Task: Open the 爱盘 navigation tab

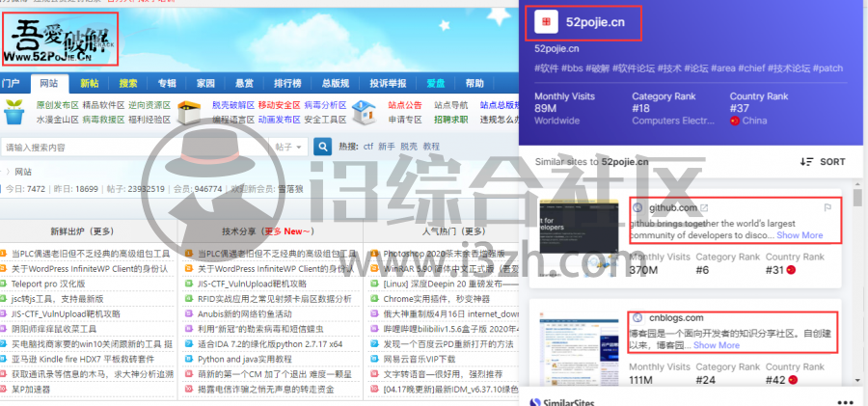Action: 436,84
